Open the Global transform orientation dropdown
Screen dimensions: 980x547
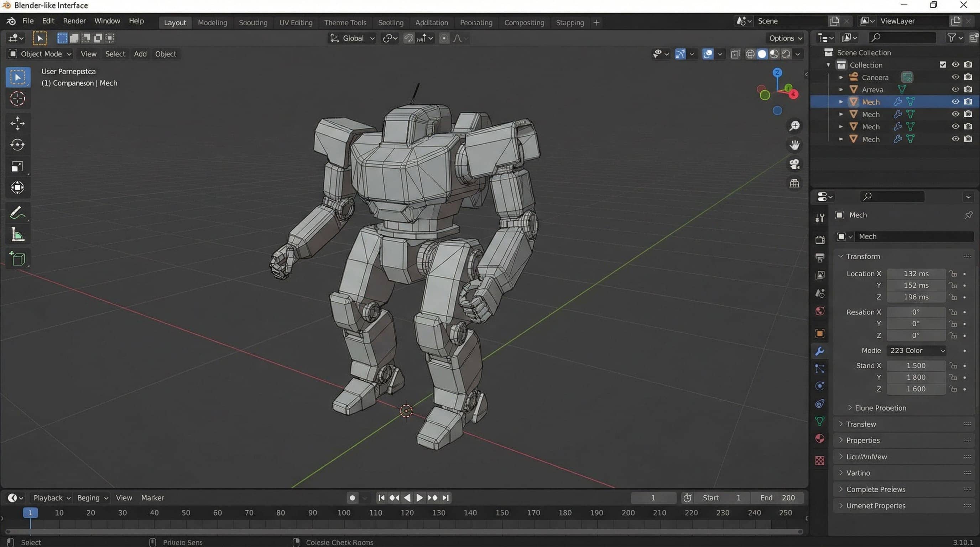(351, 38)
